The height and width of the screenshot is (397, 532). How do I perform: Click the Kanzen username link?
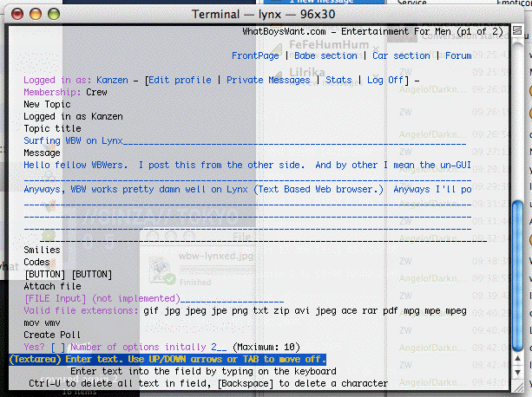[113, 80]
